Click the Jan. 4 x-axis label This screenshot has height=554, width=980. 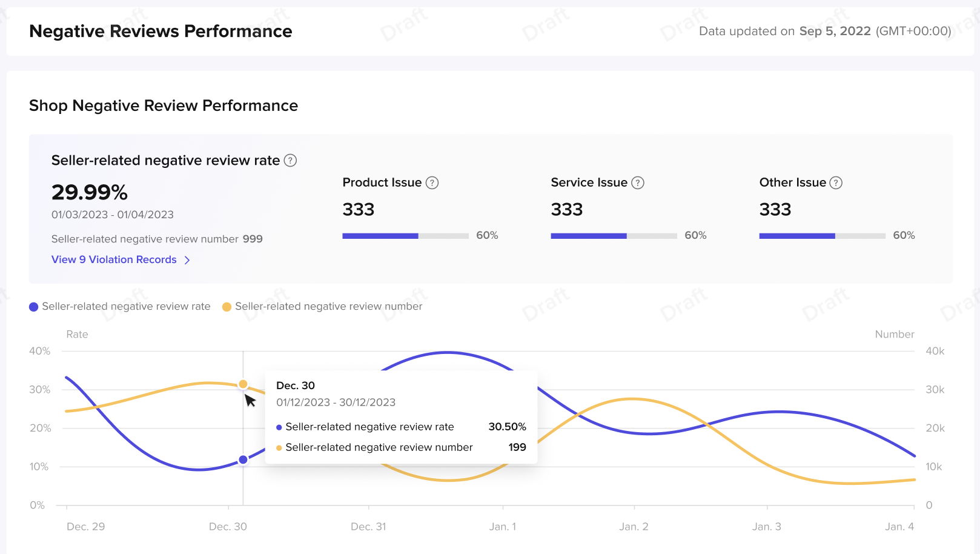[899, 527]
